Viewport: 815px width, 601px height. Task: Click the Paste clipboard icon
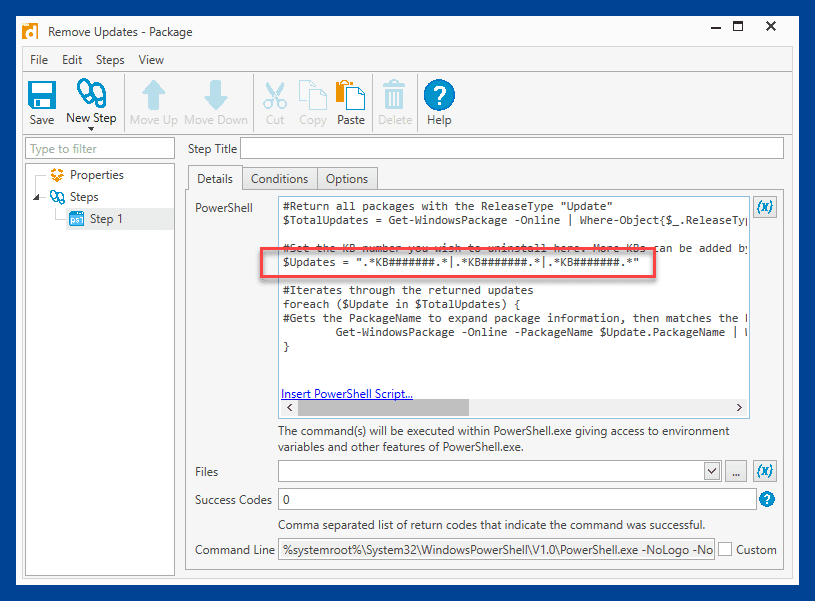[351, 95]
